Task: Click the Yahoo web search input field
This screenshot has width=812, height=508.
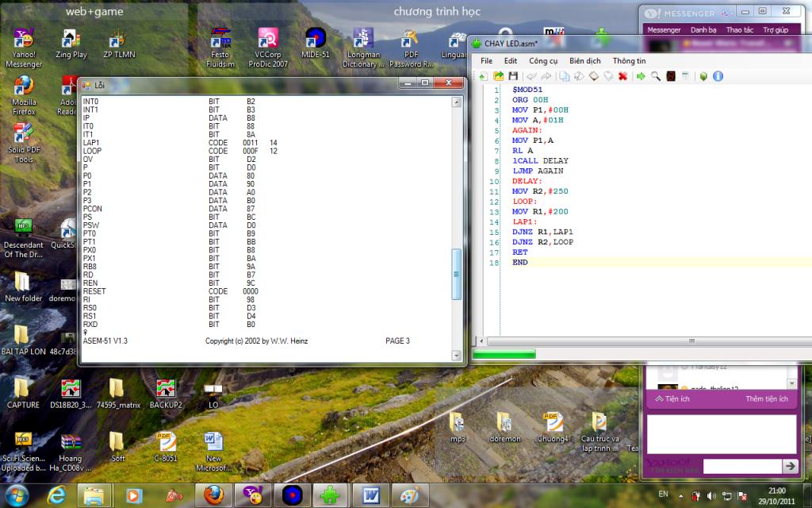Action: click(741, 467)
